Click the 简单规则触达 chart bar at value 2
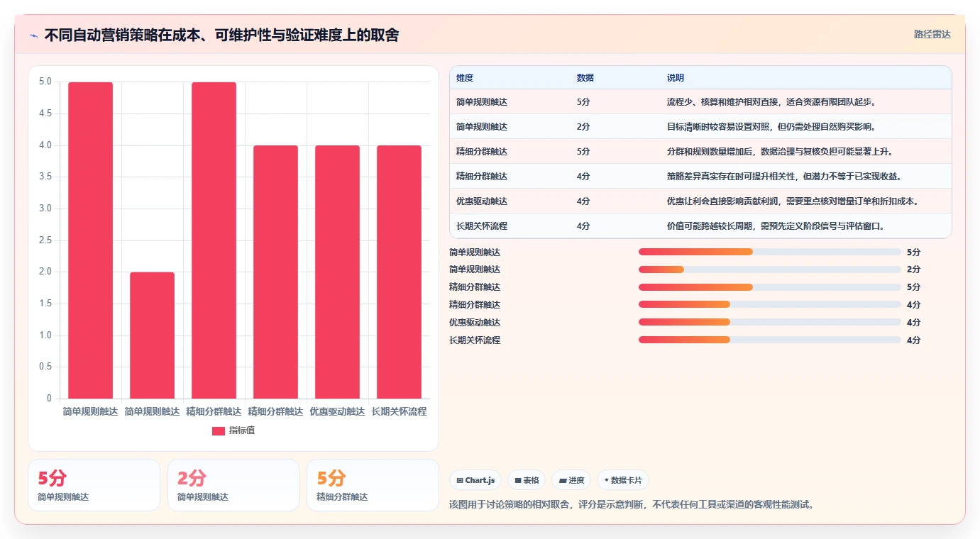The height and width of the screenshot is (539, 980). (x=152, y=335)
